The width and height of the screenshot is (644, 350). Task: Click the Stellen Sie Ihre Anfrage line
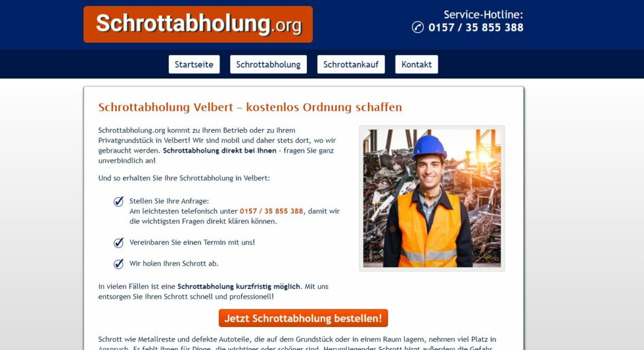pyautogui.click(x=169, y=202)
